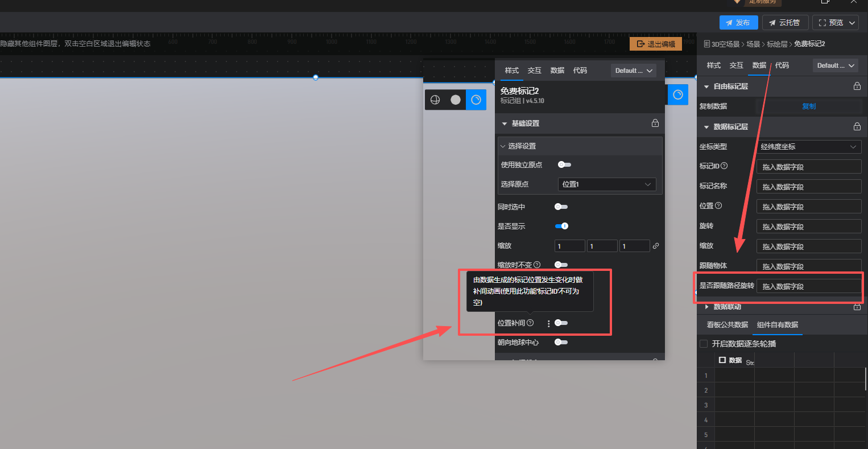Open the 选择原点 dropdown showing 位置1
The height and width of the screenshot is (449, 868).
(606, 184)
